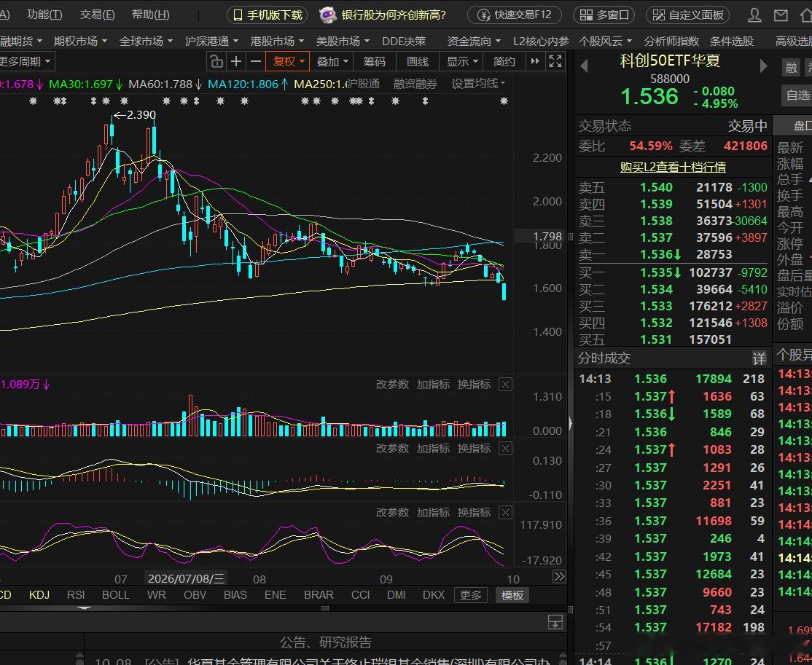Screen dimensions: 812x665
Task: Click 更多 more indicators button
Action: [x=471, y=595]
